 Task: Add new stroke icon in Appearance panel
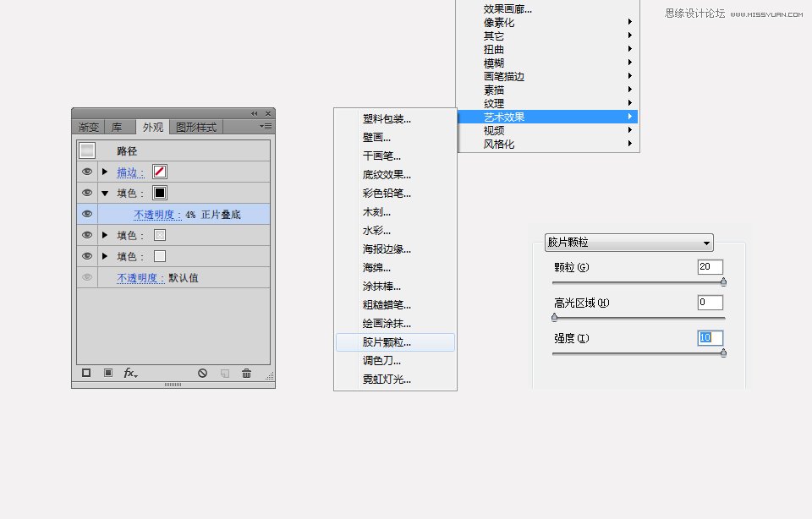point(86,373)
